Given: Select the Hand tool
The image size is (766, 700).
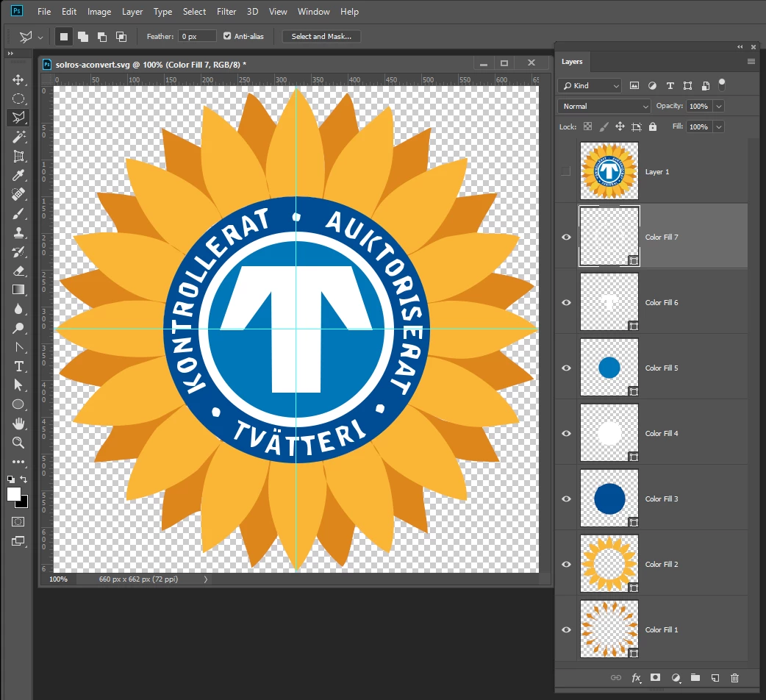Looking at the screenshot, I should click(x=18, y=424).
